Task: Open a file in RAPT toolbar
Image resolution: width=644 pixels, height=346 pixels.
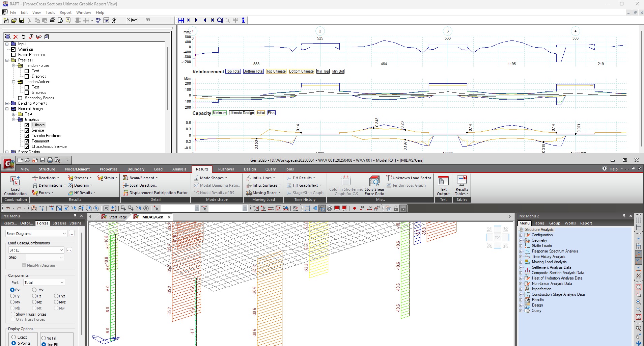Action: pos(14,20)
